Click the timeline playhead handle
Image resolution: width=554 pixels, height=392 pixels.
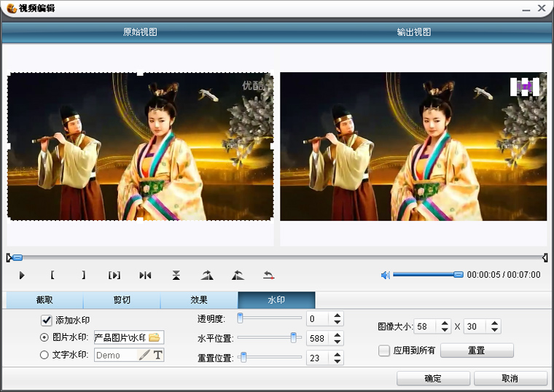pos(17,258)
